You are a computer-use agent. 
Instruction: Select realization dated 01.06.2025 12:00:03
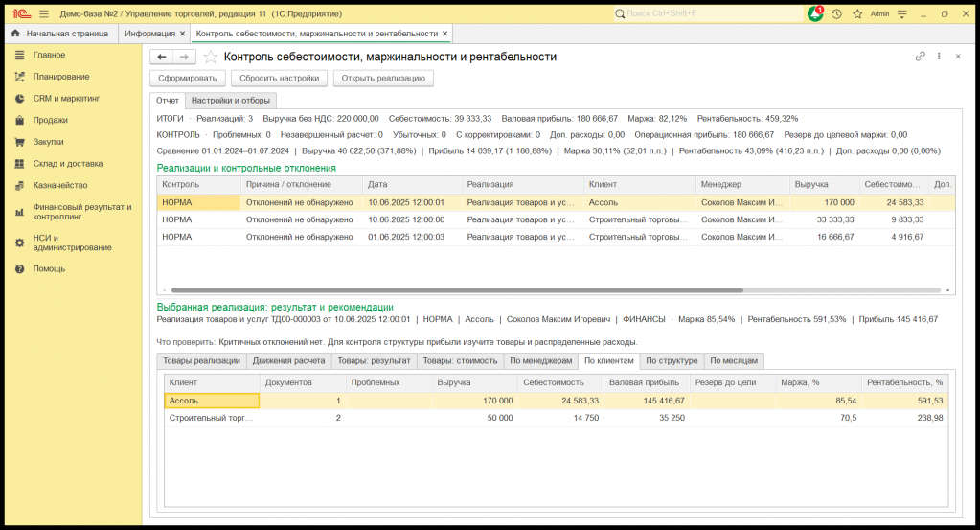coord(557,237)
